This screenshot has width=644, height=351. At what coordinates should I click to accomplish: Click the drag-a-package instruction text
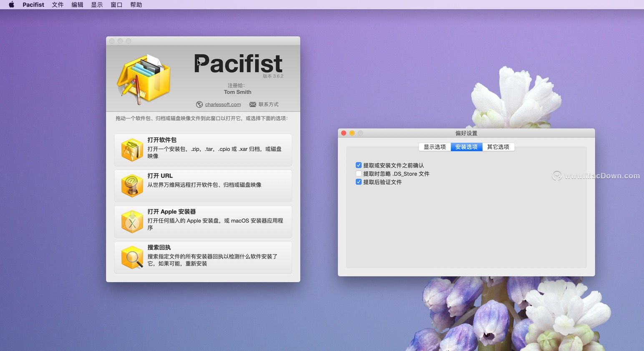click(202, 118)
